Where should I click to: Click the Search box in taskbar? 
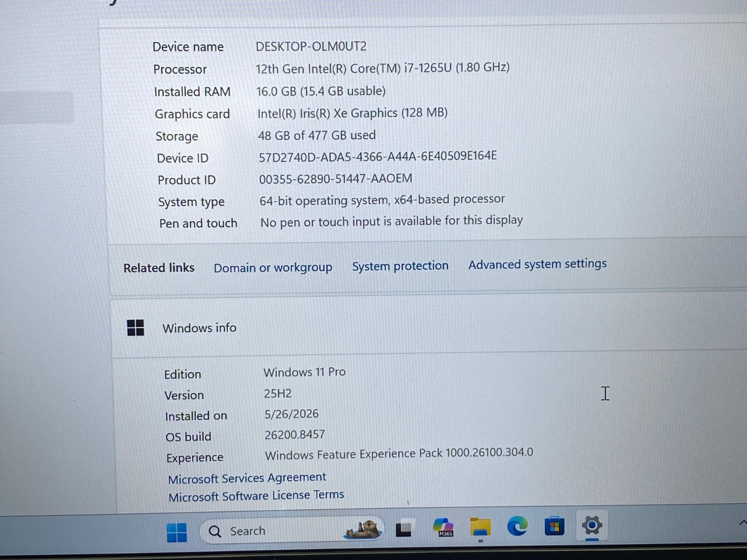tap(292, 531)
